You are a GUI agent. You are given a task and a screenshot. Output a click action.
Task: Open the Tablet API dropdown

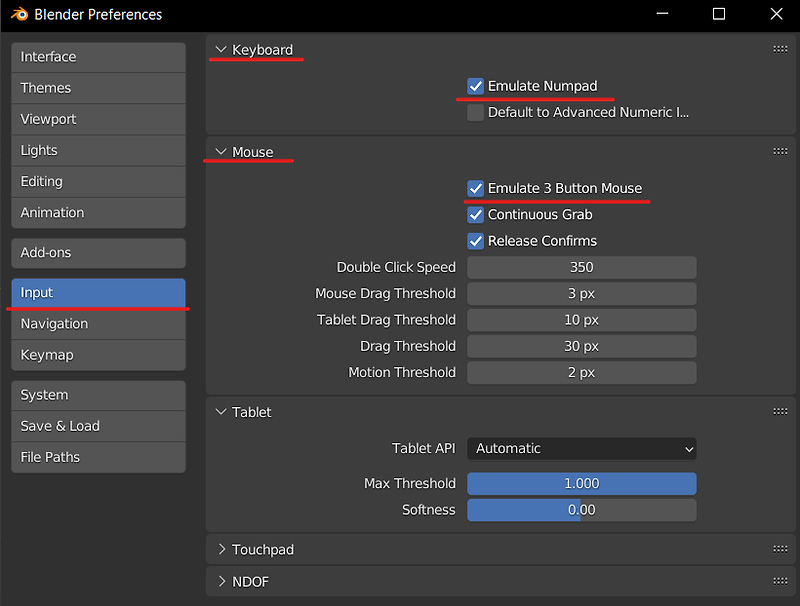point(582,448)
